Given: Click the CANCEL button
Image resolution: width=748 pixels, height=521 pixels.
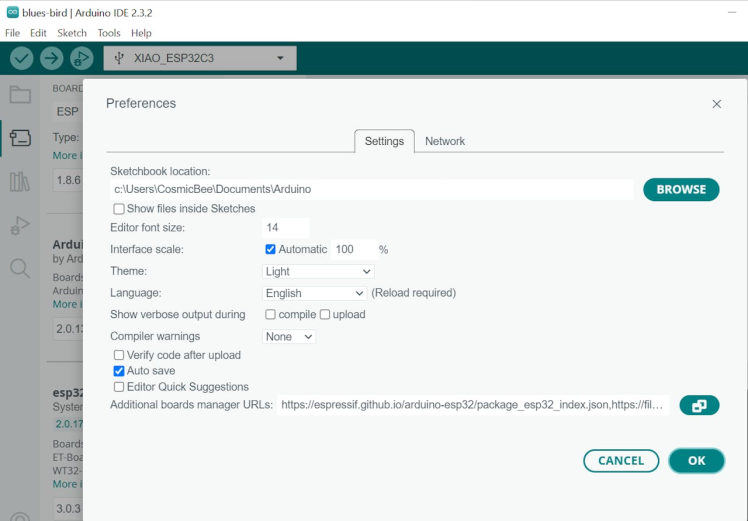Looking at the screenshot, I should click(x=621, y=461).
